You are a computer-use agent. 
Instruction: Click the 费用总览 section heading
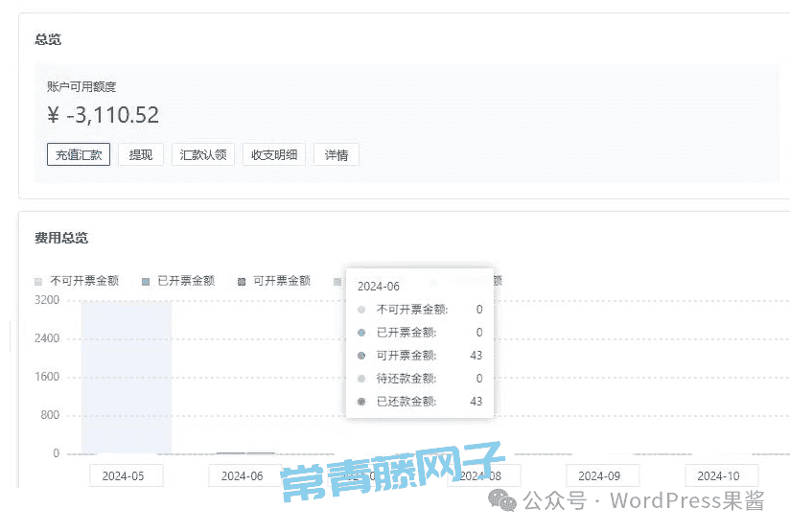point(61,238)
